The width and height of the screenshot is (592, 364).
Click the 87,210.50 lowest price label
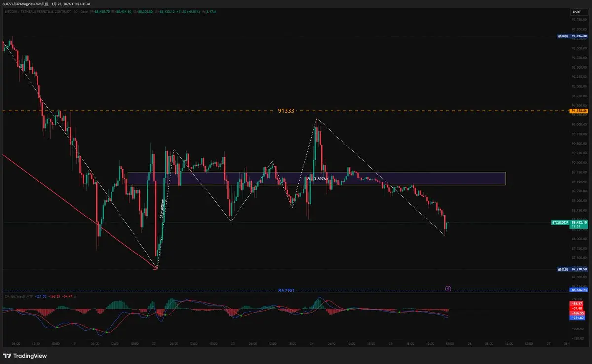click(x=573, y=269)
